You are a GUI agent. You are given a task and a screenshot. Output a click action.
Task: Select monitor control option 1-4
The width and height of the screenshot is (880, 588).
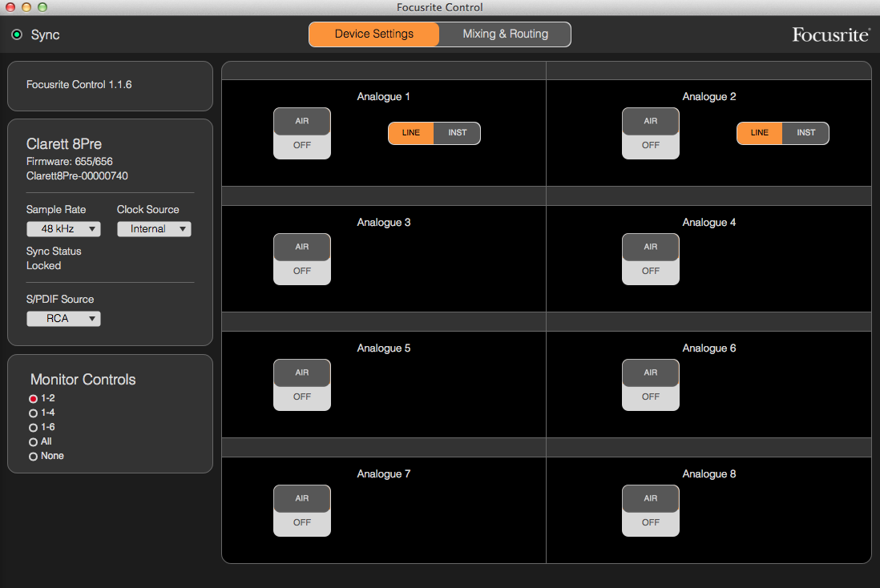pos(33,413)
